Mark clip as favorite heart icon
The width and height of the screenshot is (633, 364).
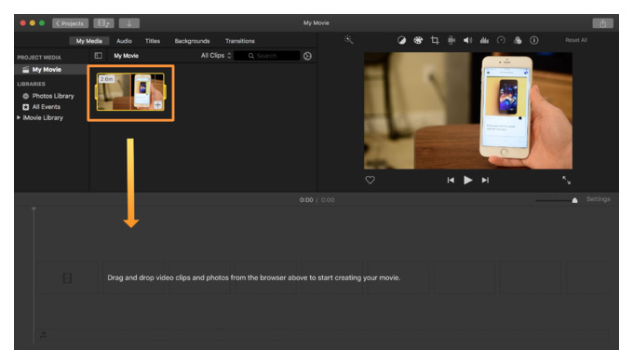point(370,180)
